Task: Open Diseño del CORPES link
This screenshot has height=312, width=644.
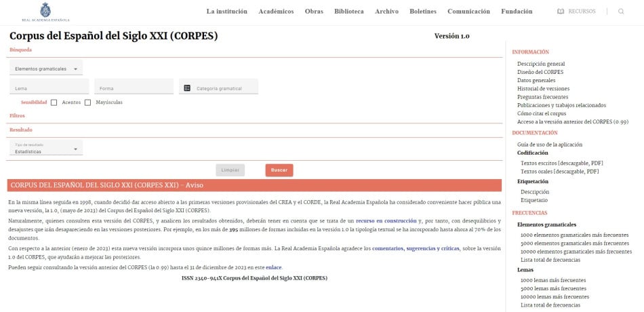Action: point(540,72)
